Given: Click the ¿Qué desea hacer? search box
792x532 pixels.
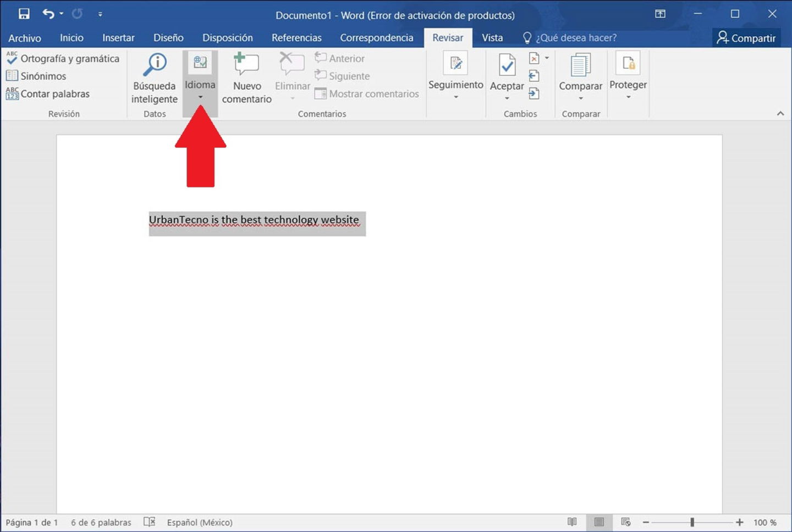Looking at the screenshot, I should click(x=570, y=37).
